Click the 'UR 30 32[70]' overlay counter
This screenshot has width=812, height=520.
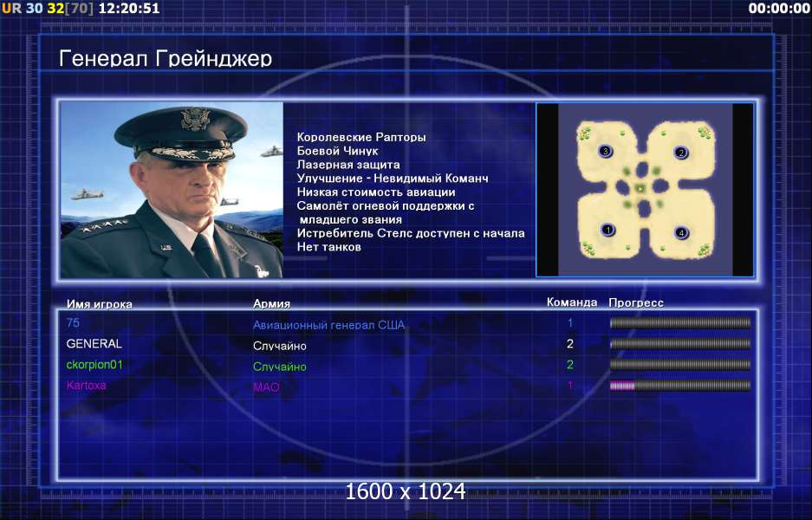pyautogui.click(x=48, y=9)
